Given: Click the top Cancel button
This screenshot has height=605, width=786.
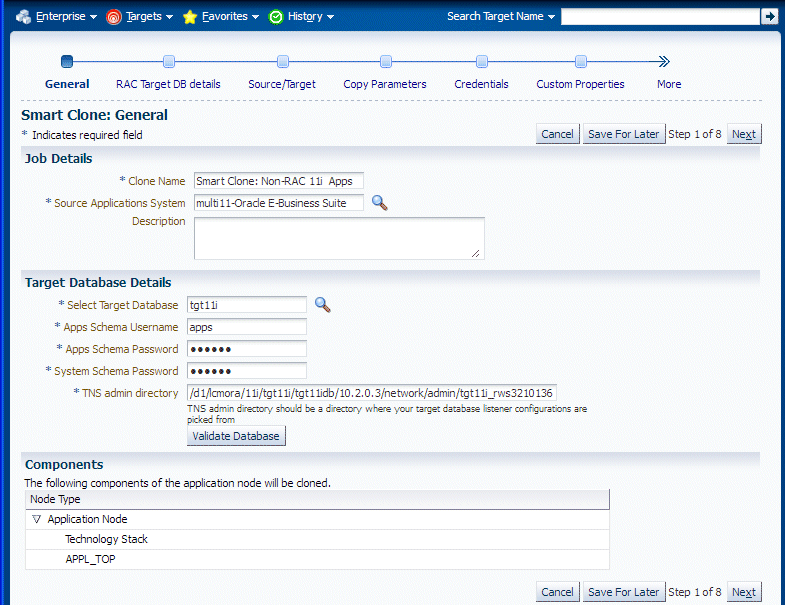Looking at the screenshot, I should [557, 134].
